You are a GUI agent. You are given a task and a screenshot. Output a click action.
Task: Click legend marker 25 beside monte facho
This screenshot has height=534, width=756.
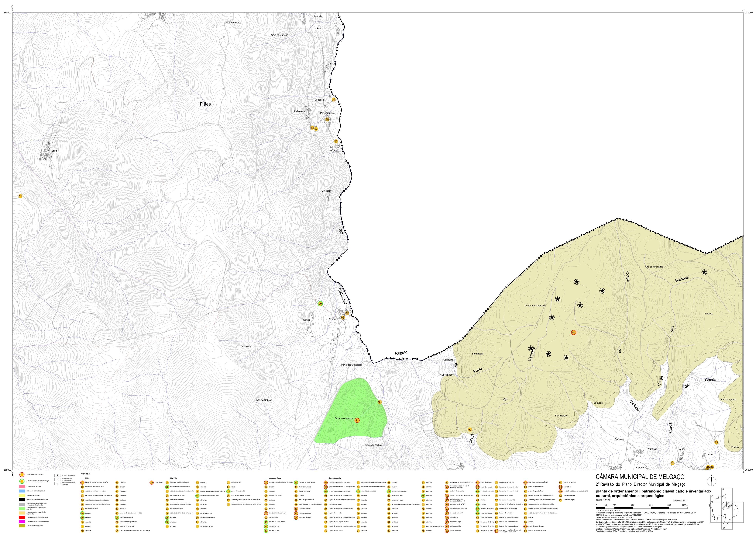[151, 482]
